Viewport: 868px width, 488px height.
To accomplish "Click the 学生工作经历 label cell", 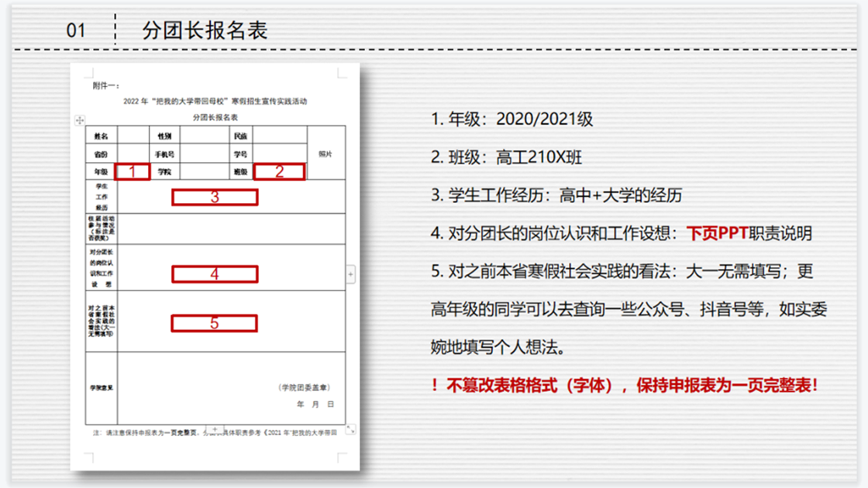I will (x=102, y=197).
